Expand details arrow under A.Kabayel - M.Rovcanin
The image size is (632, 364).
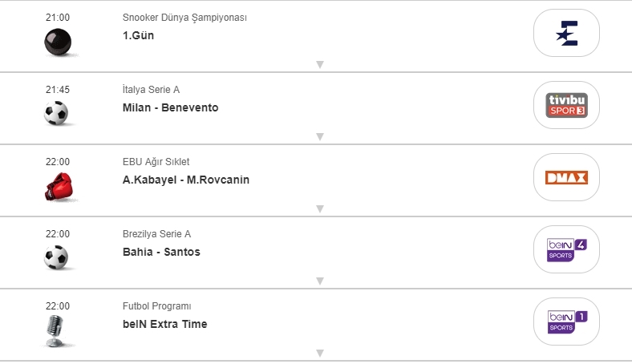click(319, 209)
